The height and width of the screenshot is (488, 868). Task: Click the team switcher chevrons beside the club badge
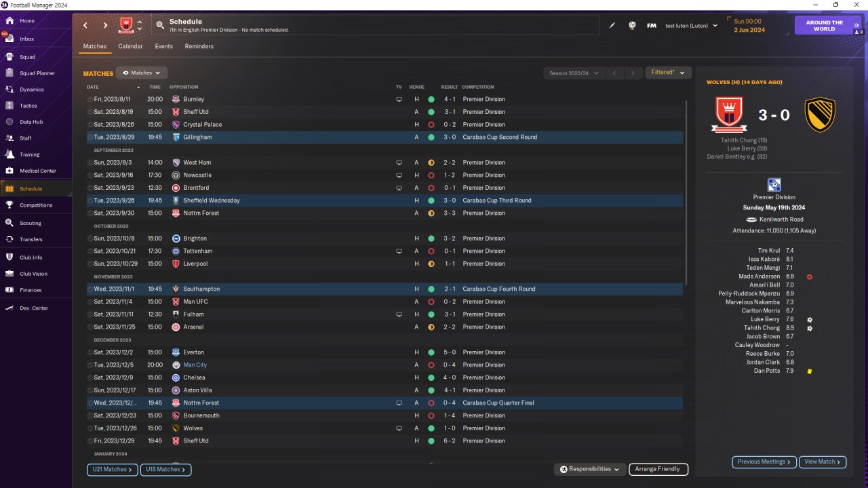pyautogui.click(x=140, y=26)
